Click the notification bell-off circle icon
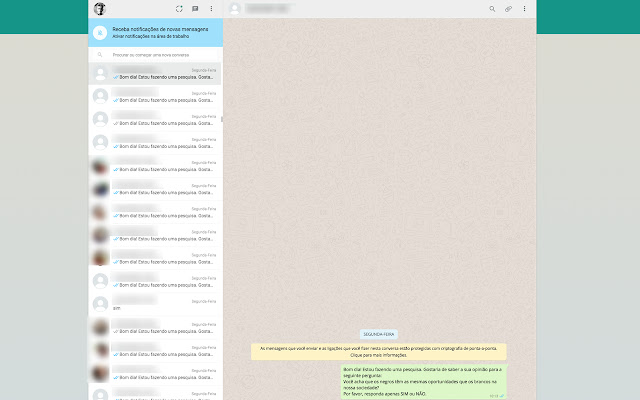This screenshot has height=400, width=640. (x=100, y=33)
